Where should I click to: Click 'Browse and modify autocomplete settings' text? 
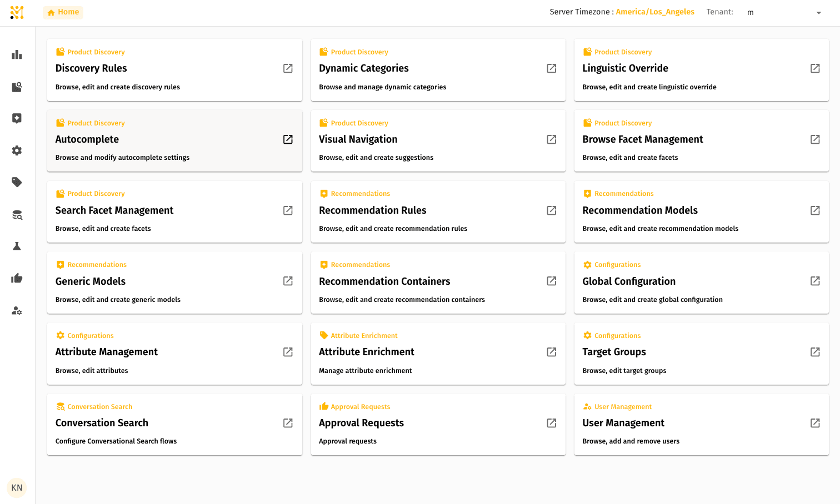[x=122, y=158]
